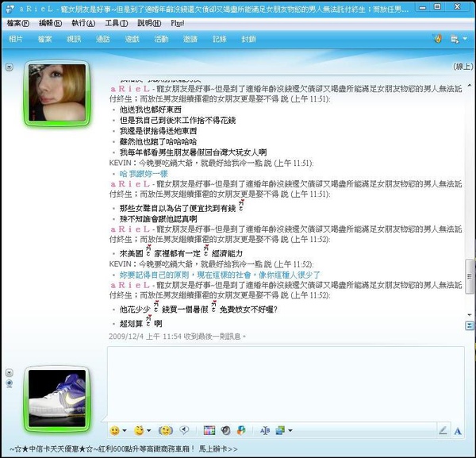Click aRieL's profile photo thumbnail
The image size is (476, 458).
tap(57, 93)
